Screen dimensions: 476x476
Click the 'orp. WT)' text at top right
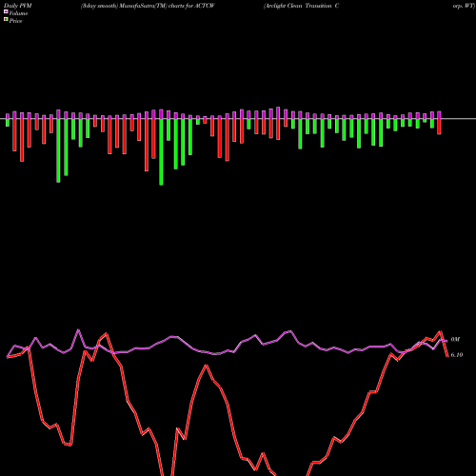(x=464, y=6)
